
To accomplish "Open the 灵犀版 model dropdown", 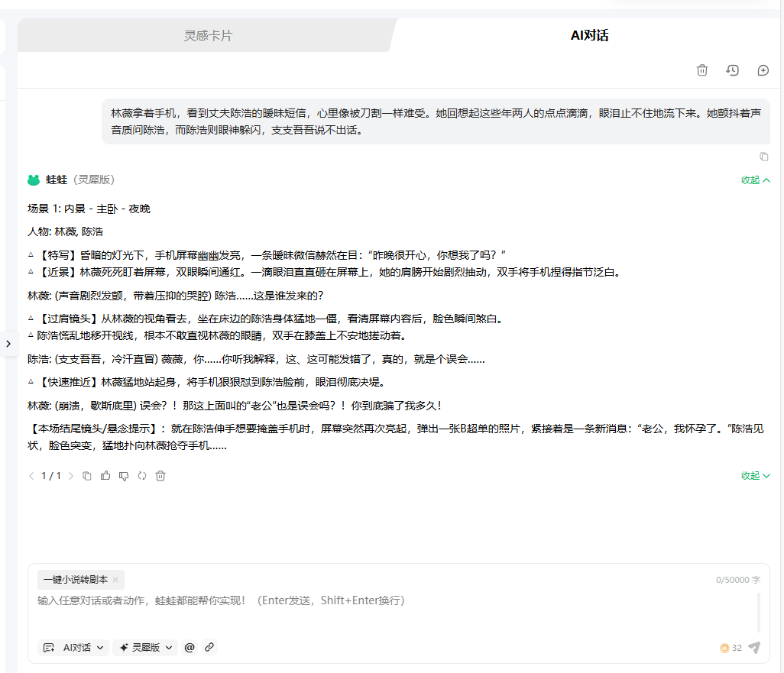I will point(145,648).
